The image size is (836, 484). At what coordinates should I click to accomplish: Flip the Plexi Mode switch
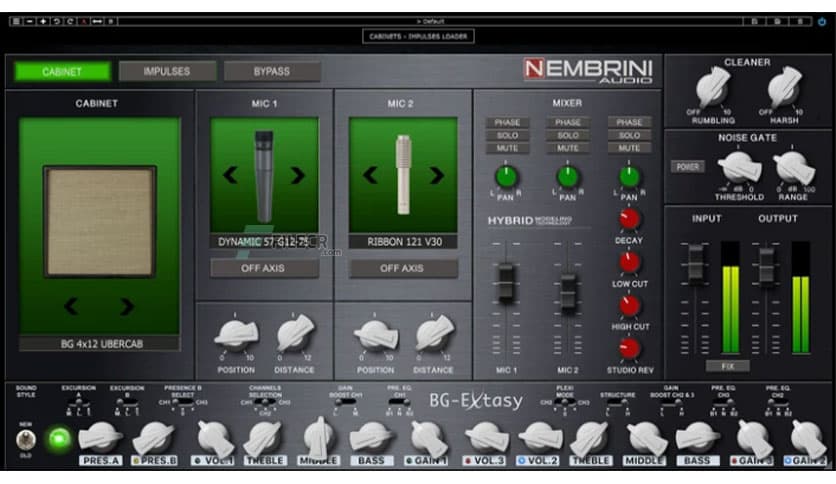565,403
